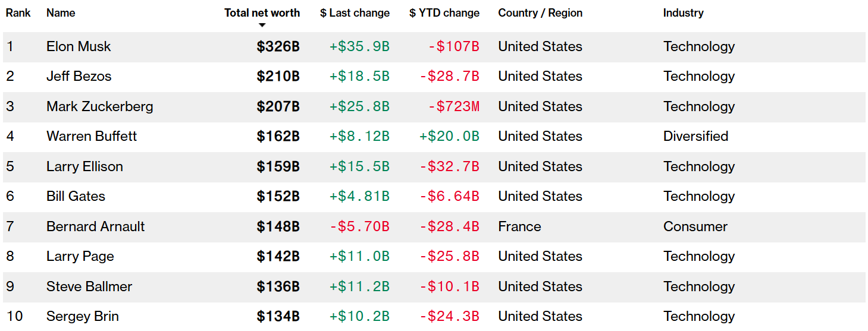Sort table by $ YTD change
868x331 pixels.
pos(444,12)
